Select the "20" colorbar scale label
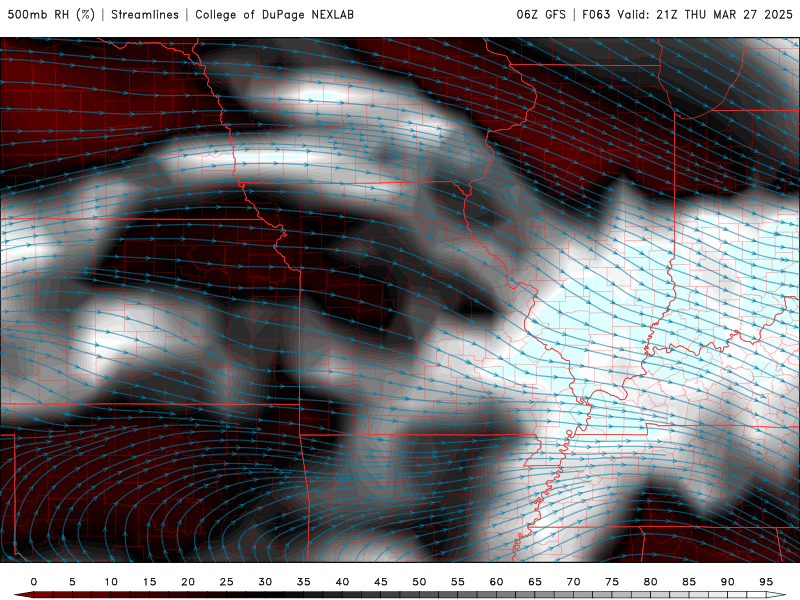800x600 pixels. pos(188,582)
